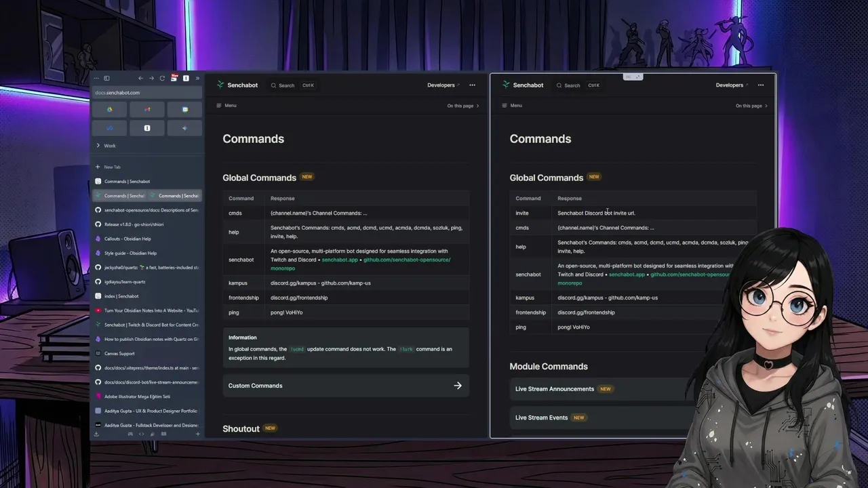Image resolution: width=868 pixels, height=488 pixels.
Task: Open a New Tab from sidebar
Action: pyautogui.click(x=147, y=167)
